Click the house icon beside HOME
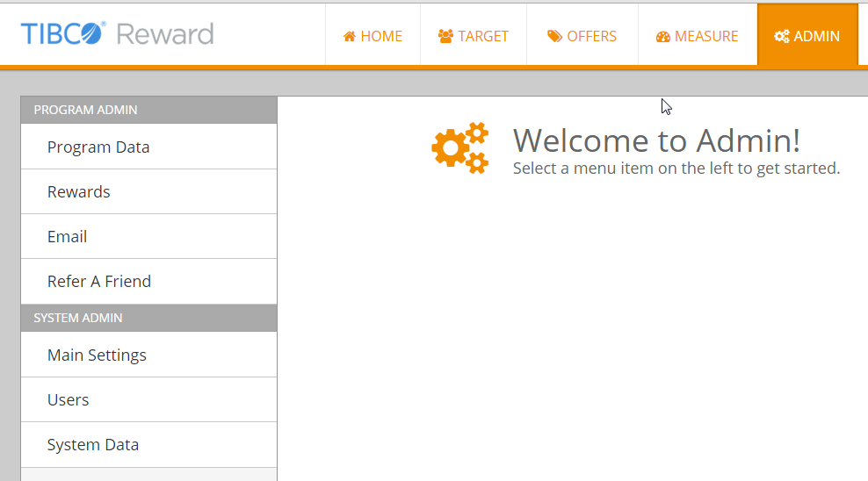This screenshot has width=868, height=481. coord(350,37)
